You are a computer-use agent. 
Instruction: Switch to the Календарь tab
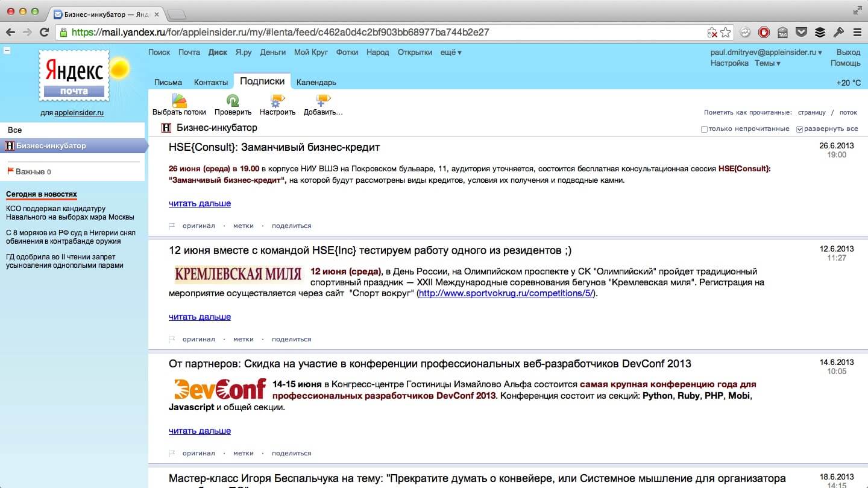[x=316, y=82]
